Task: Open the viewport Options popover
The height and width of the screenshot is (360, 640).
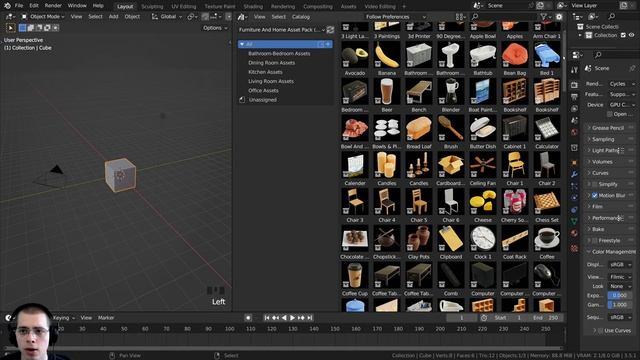Action: click(x=215, y=28)
